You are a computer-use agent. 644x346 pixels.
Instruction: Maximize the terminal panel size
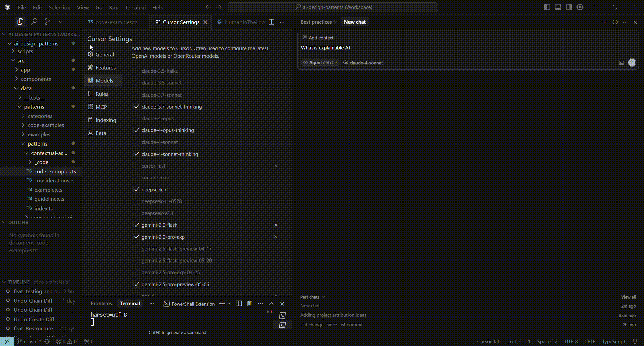tap(271, 304)
